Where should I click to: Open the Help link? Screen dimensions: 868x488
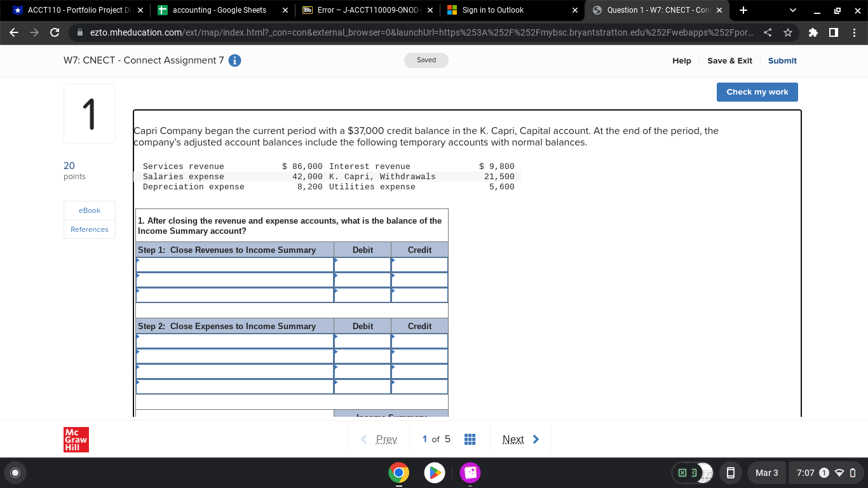(x=682, y=60)
